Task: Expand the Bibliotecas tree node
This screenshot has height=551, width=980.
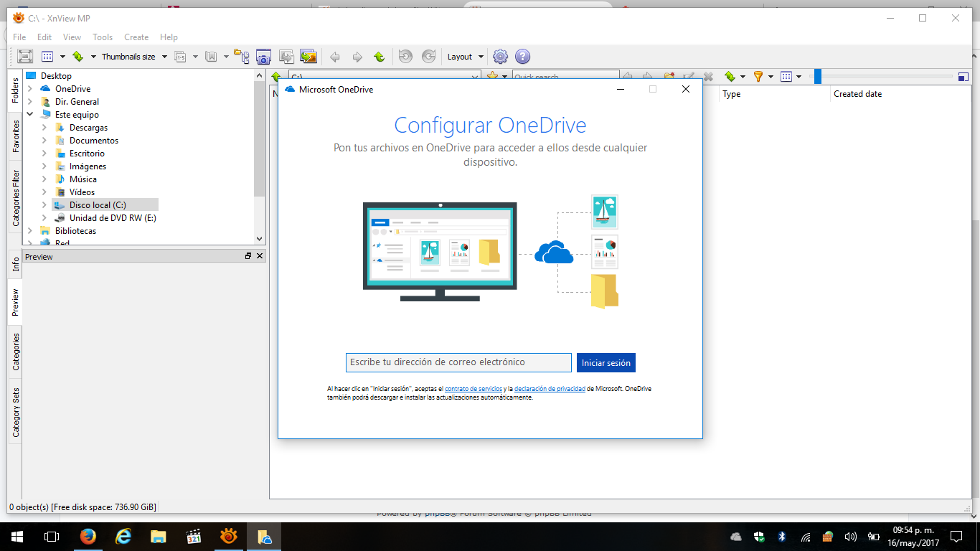Action: point(30,231)
